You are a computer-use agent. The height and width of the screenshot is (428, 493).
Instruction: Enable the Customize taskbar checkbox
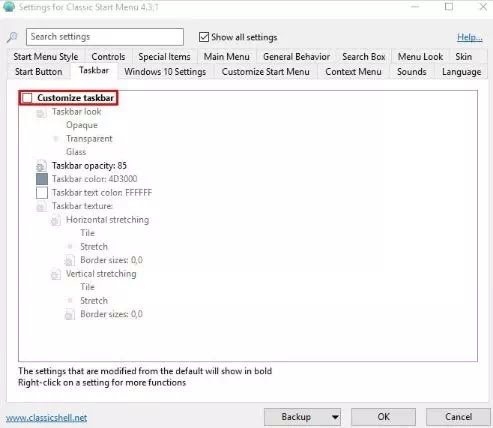click(x=27, y=98)
